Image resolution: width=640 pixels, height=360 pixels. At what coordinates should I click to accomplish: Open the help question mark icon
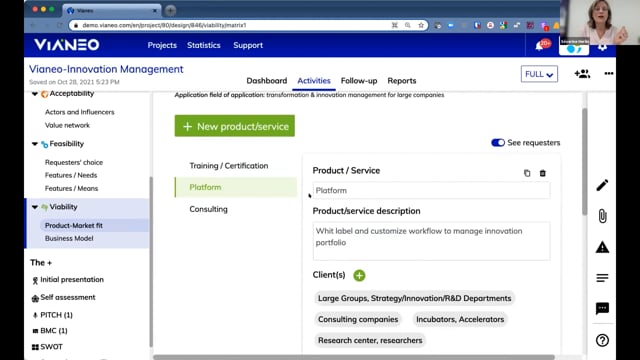[x=602, y=340]
